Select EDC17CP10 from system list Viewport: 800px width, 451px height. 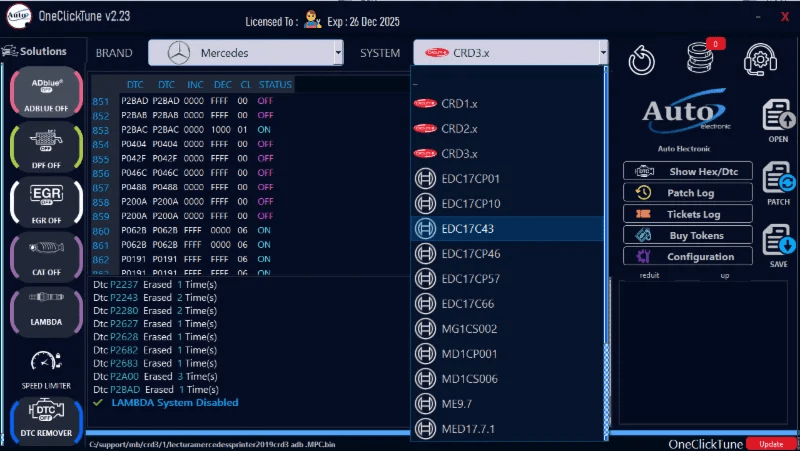[508, 204]
